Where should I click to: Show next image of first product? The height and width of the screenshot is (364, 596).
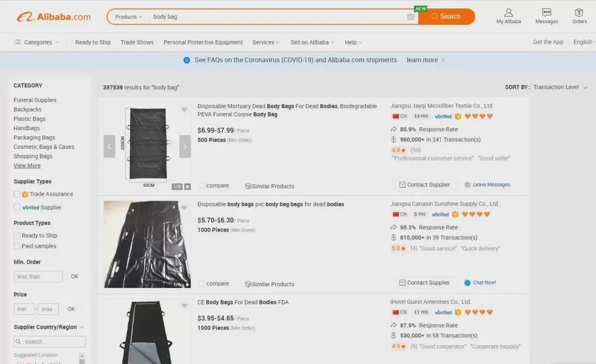[185, 146]
